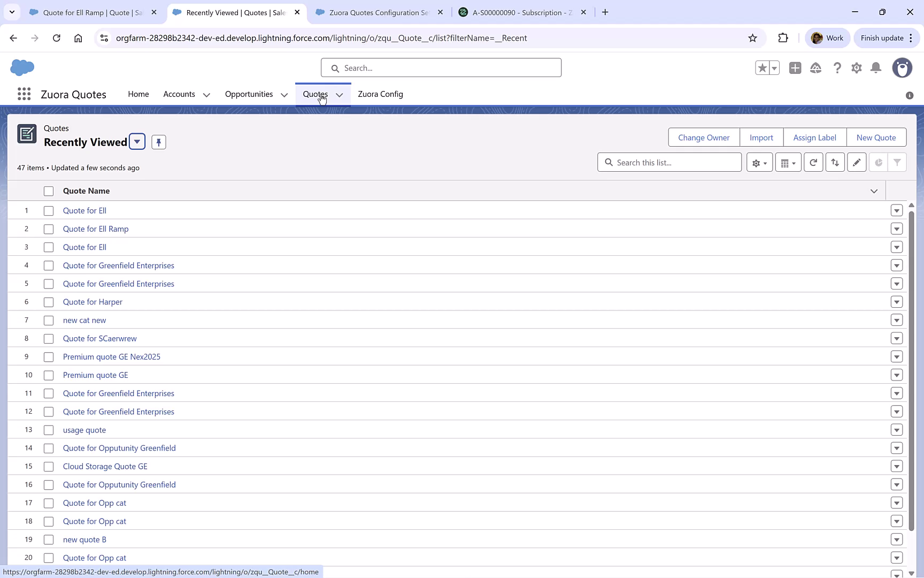The height and width of the screenshot is (578, 924).
Task: Open the list view selection dropdown
Action: [137, 142]
